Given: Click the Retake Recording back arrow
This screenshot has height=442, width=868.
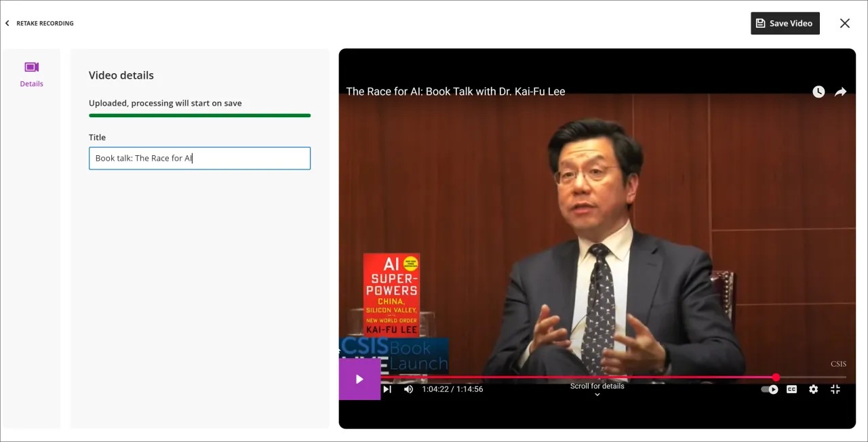Looking at the screenshot, I should coord(7,23).
